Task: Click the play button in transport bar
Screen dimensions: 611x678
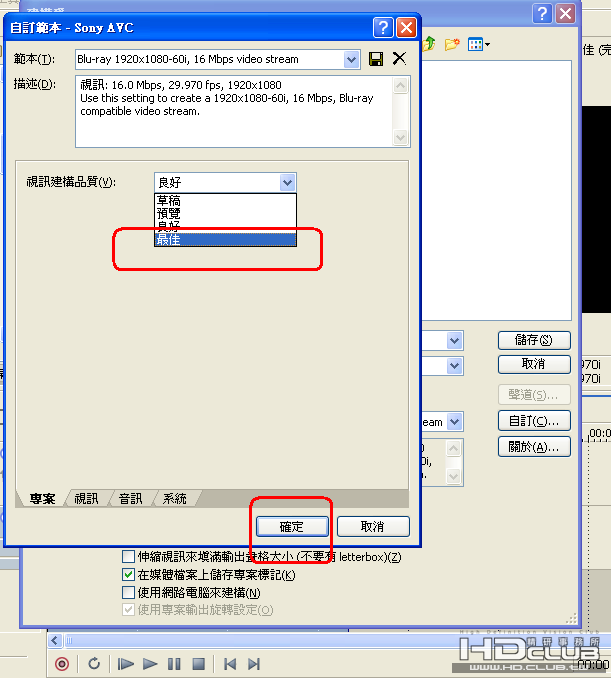Action: click(x=150, y=664)
